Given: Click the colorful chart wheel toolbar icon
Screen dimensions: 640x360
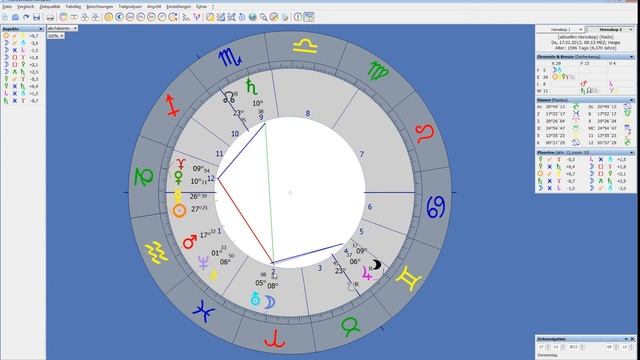Looking at the screenshot, I should (x=63, y=17).
